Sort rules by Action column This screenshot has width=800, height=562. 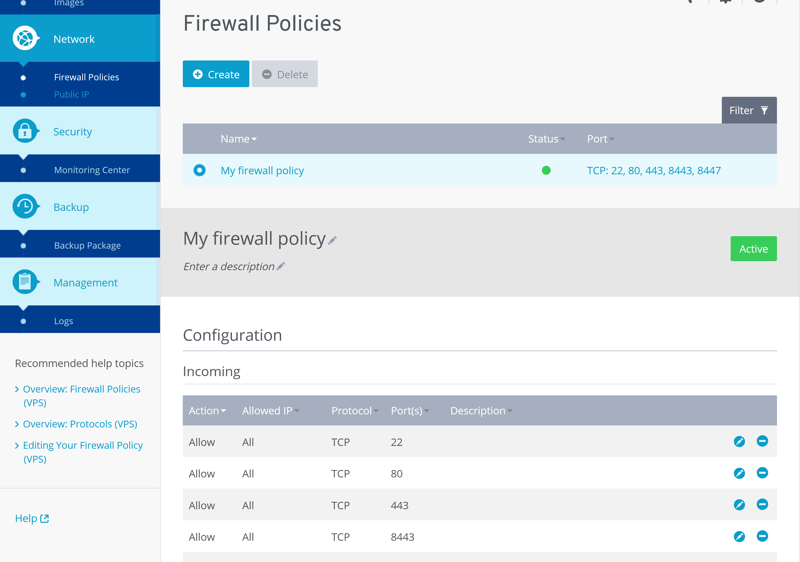coord(207,411)
